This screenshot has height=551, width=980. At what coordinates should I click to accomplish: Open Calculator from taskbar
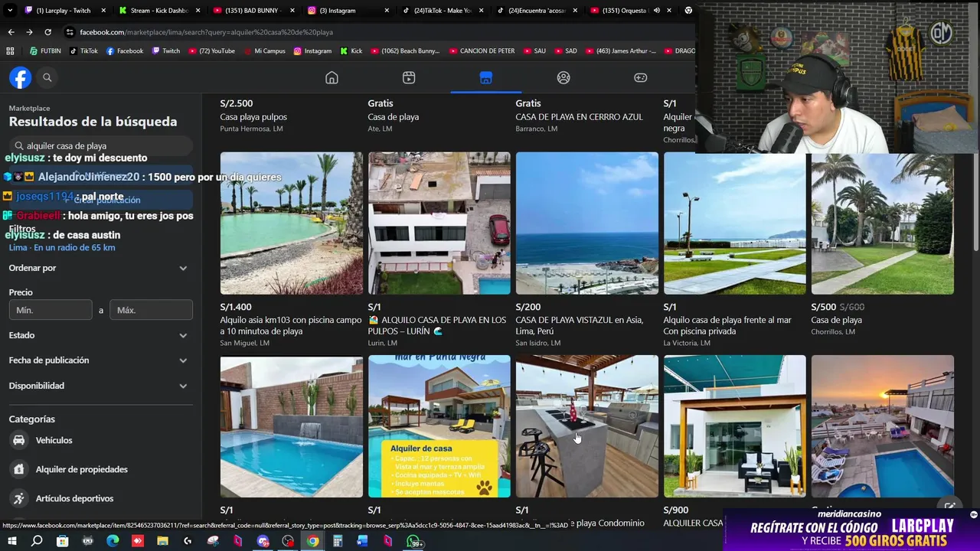click(x=338, y=541)
